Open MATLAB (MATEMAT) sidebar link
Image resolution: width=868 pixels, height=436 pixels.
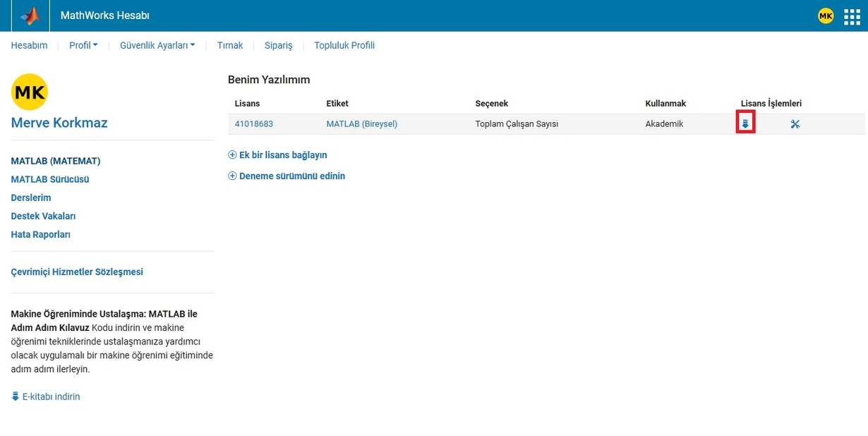tap(56, 161)
